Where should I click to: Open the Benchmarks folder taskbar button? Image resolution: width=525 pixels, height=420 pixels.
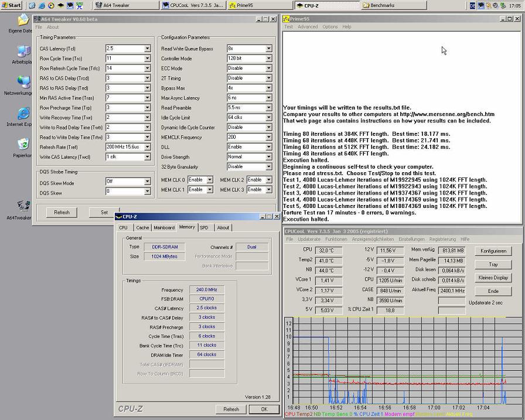pos(394,5)
